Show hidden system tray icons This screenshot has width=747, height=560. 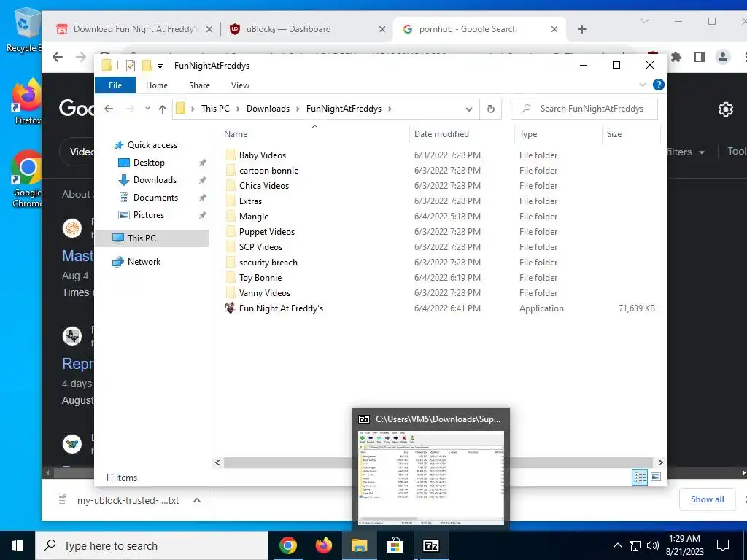pos(617,545)
